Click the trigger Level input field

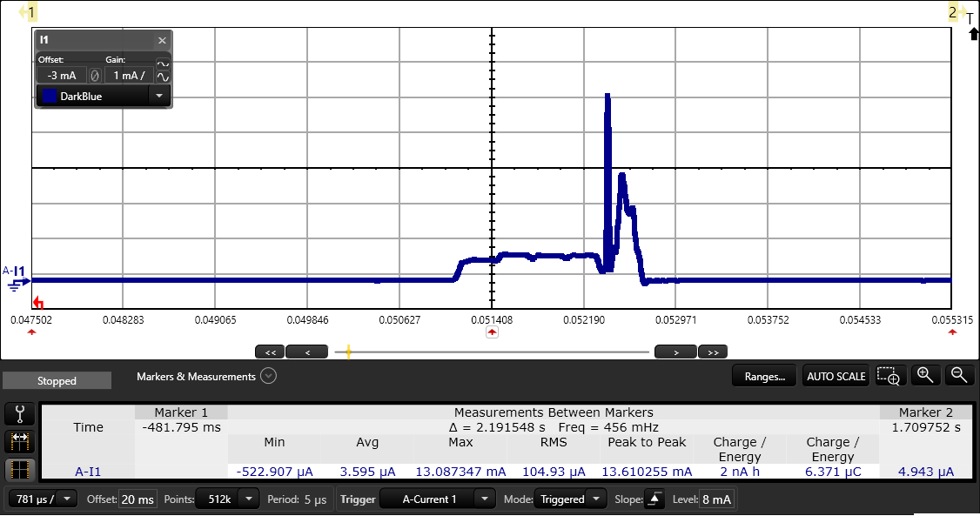click(x=717, y=499)
